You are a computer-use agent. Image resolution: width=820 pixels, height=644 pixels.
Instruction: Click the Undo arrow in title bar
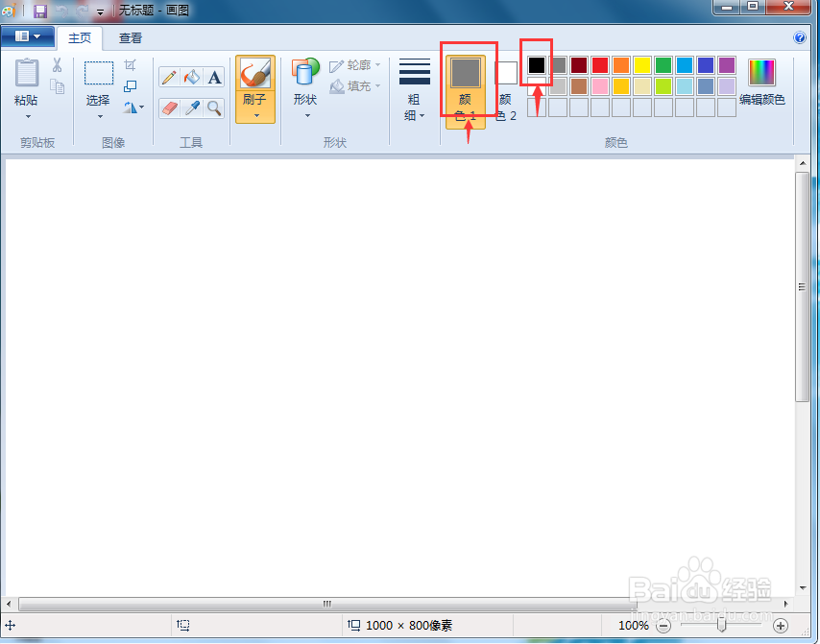[x=62, y=11]
